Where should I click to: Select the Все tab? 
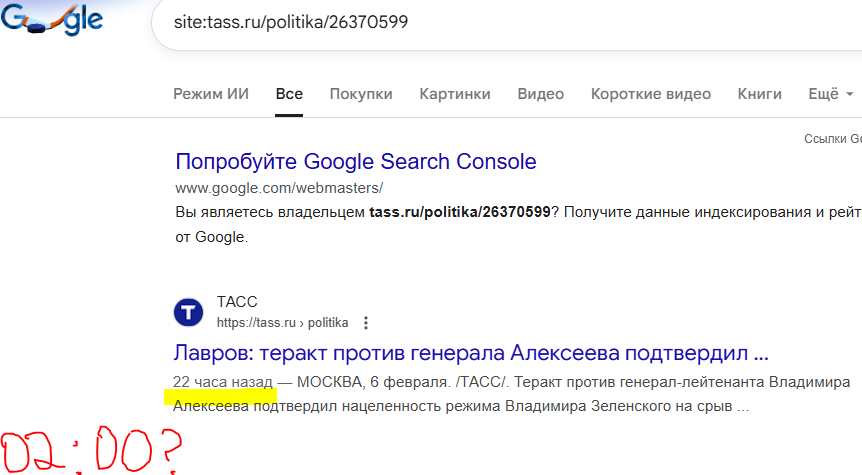289,94
